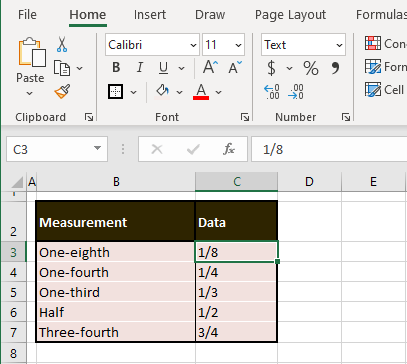Select cell containing Three-fourth
The width and height of the screenshot is (407, 364).
click(x=116, y=332)
